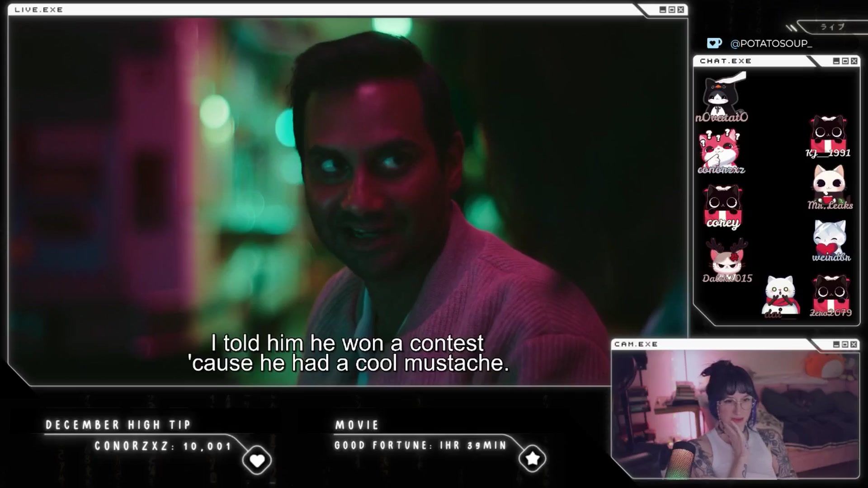
Task: Click the MOVIE heading label
Action: pyautogui.click(x=357, y=425)
